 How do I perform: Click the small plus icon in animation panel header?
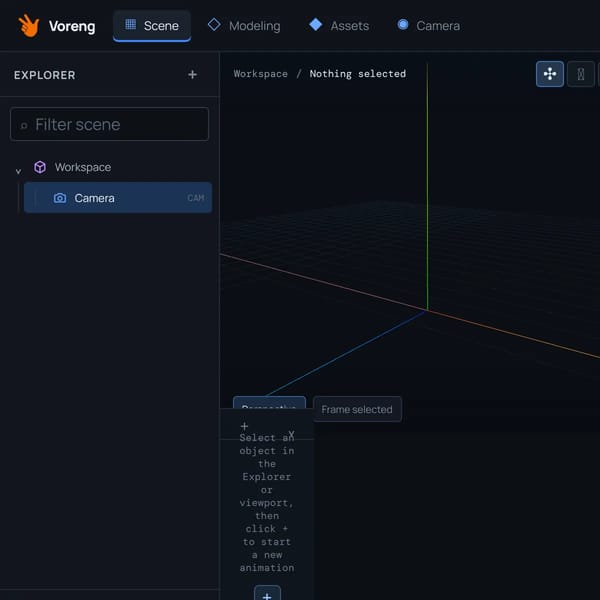pyautogui.click(x=244, y=426)
